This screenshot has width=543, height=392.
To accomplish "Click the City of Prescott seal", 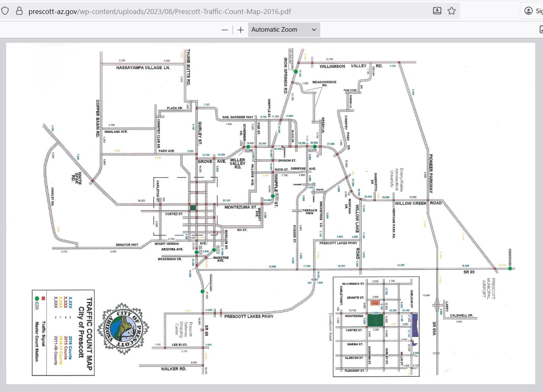I will (123, 329).
